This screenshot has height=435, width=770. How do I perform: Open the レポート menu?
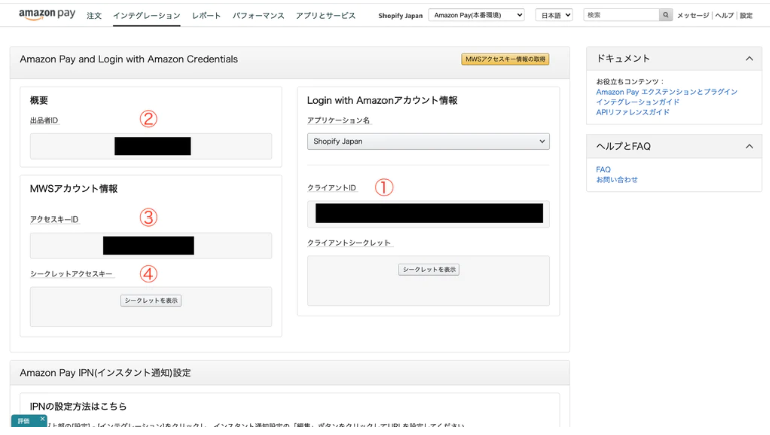coord(206,16)
